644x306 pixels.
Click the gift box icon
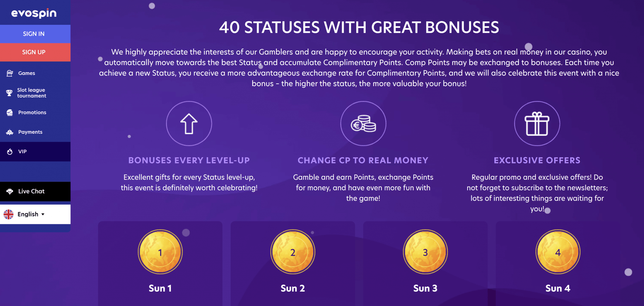(537, 124)
